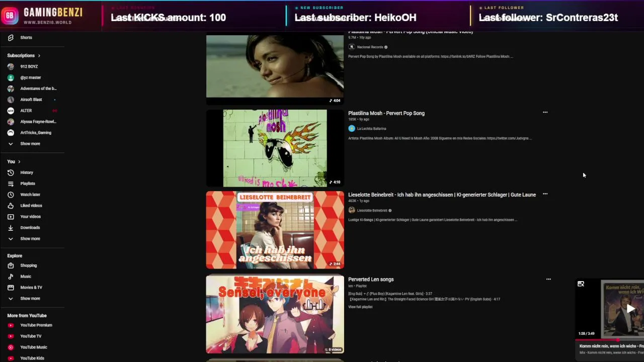
Task: Play the Plastilina Mosh album art thumbnail
Action: [x=275, y=148]
